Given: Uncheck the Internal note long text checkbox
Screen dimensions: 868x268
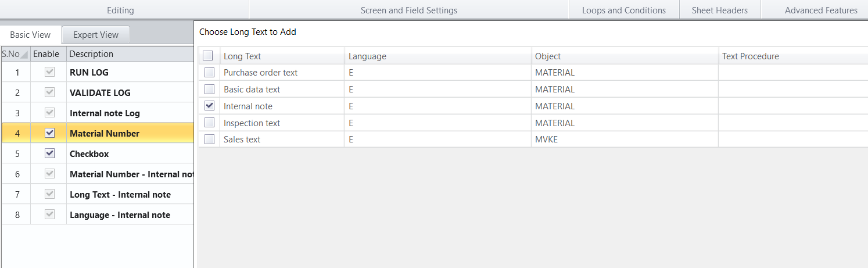Looking at the screenshot, I should pos(210,106).
